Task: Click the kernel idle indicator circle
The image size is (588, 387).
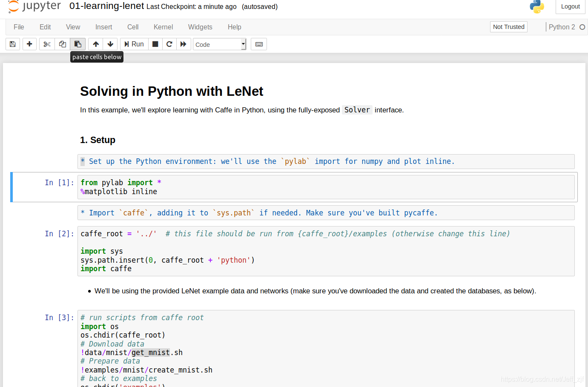Action: point(582,27)
